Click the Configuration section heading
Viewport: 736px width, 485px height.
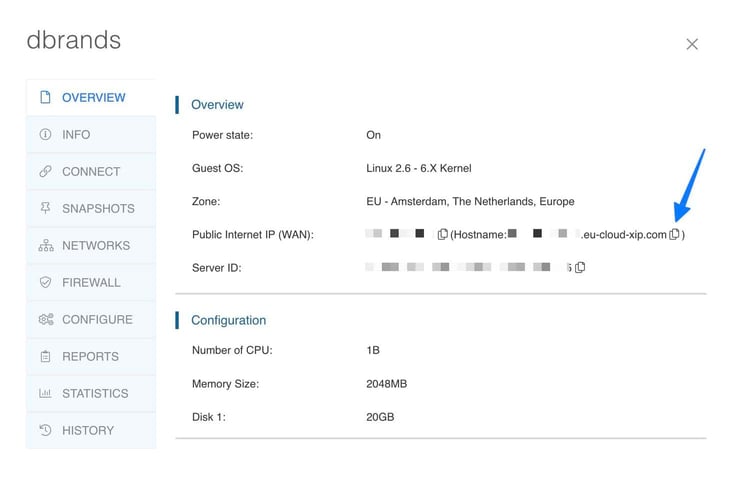coord(229,320)
